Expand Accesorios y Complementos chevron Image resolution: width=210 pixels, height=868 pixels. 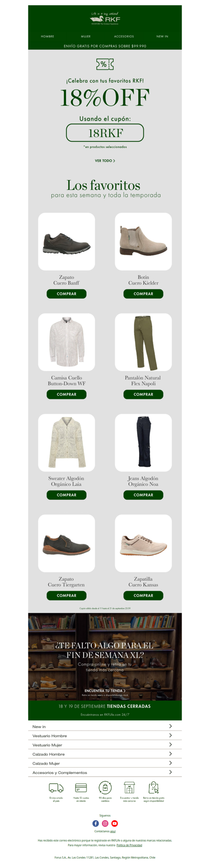click(171, 772)
